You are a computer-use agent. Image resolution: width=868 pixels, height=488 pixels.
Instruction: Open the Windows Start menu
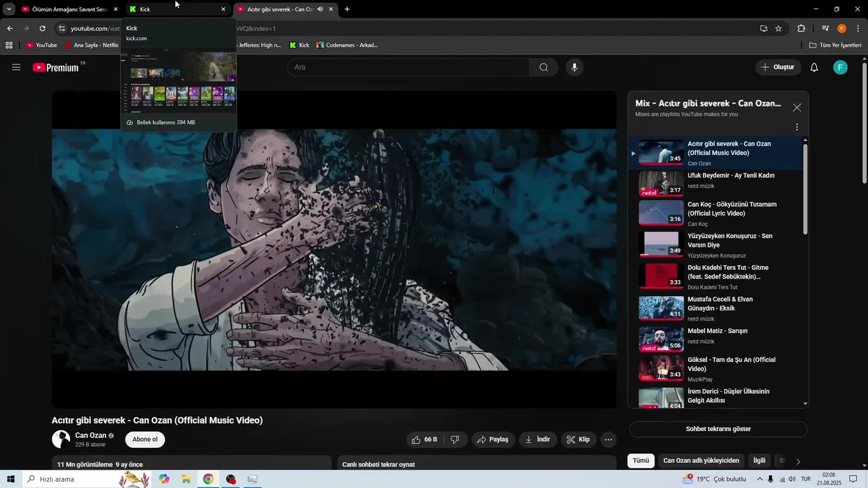(10, 479)
